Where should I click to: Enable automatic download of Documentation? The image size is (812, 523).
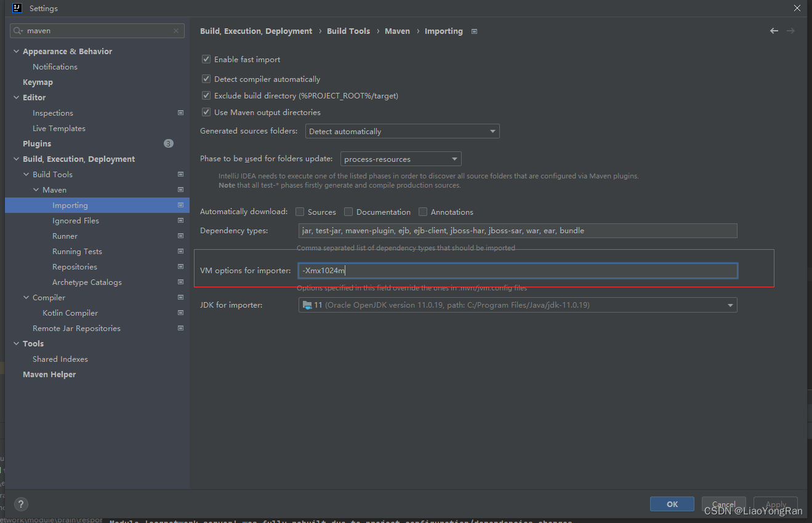tap(348, 212)
